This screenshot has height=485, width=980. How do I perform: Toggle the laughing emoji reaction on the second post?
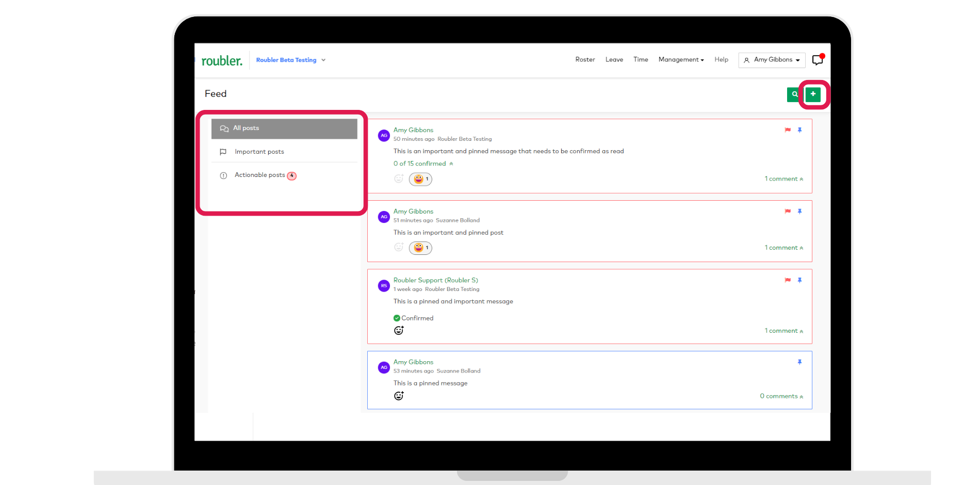[x=420, y=248]
